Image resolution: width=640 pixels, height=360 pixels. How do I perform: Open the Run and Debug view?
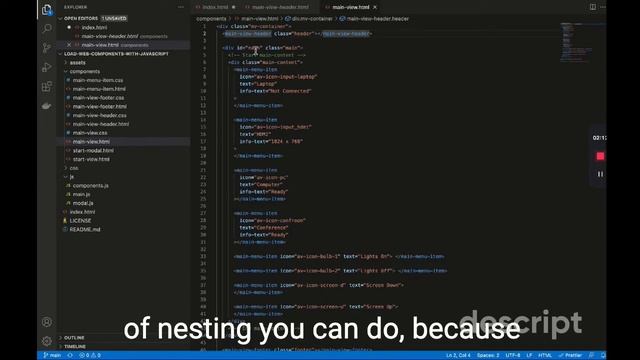coord(47,67)
